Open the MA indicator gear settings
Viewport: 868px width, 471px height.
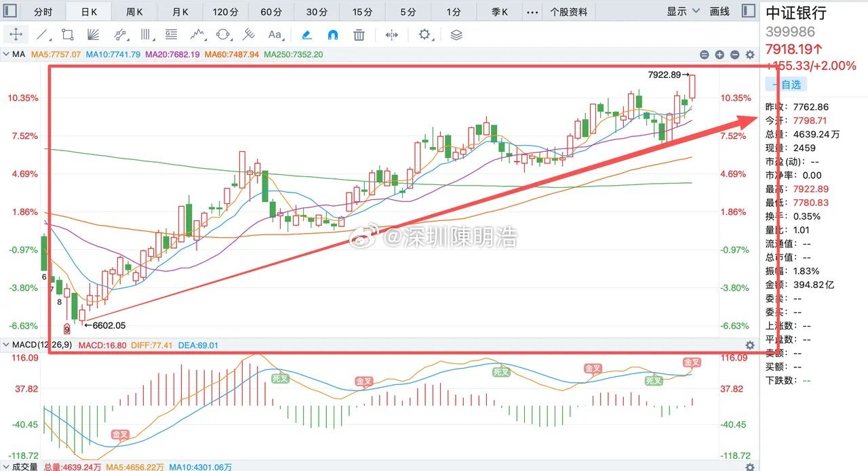coord(750,55)
